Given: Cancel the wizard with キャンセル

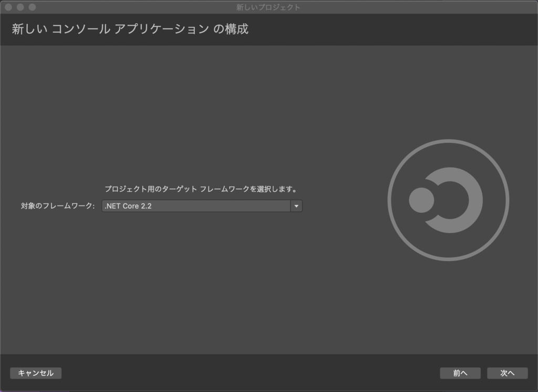Looking at the screenshot, I should [x=35, y=373].
